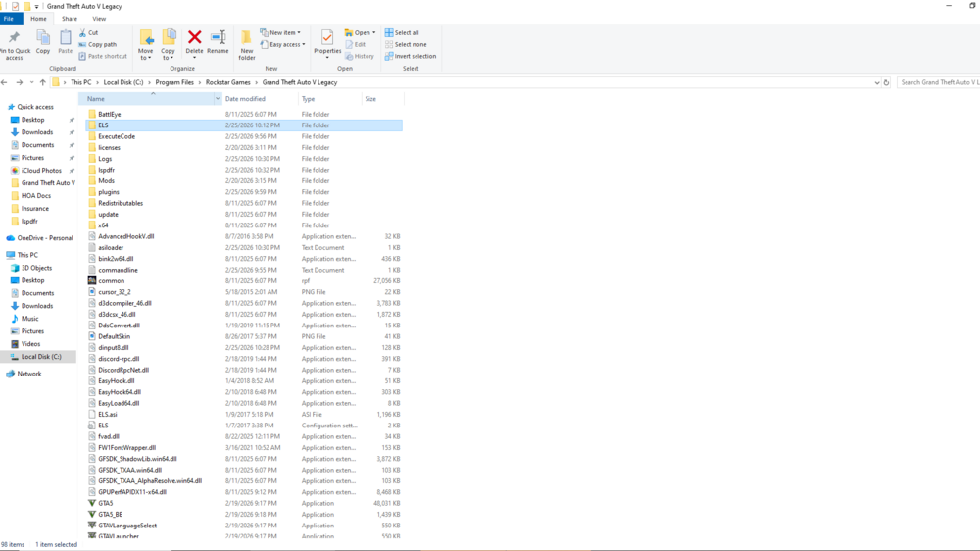This screenshot has height=551, width=980.
Task: Open the New item dropdown
Action: pyautogui.click(x=280, y=32)
